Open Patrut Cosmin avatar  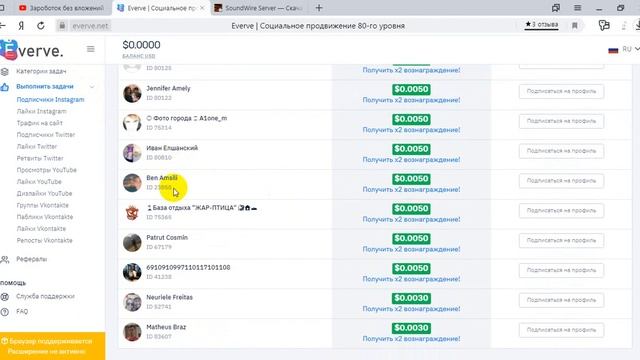tap(132, 242)
